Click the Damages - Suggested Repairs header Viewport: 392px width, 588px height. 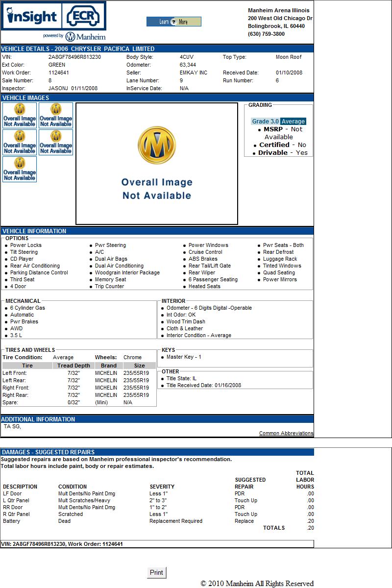tap(157, 452)
